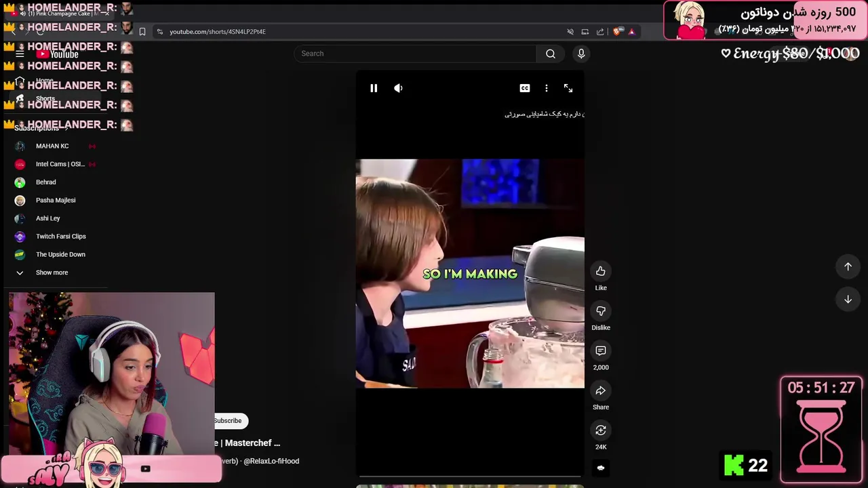
Task: Click the crossed-out eye icon in address bar
Action: tap(570, 32)
